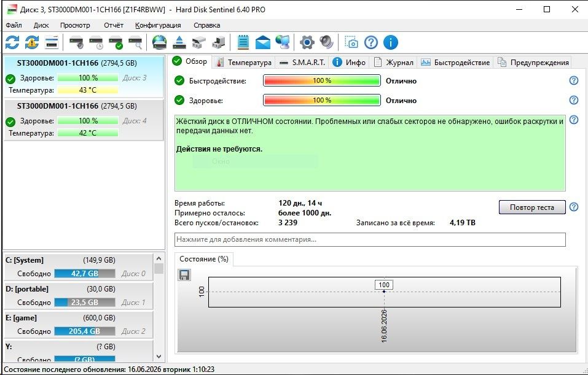
Task: Click the 4,19 TB written value
Action: click(463, 223)
